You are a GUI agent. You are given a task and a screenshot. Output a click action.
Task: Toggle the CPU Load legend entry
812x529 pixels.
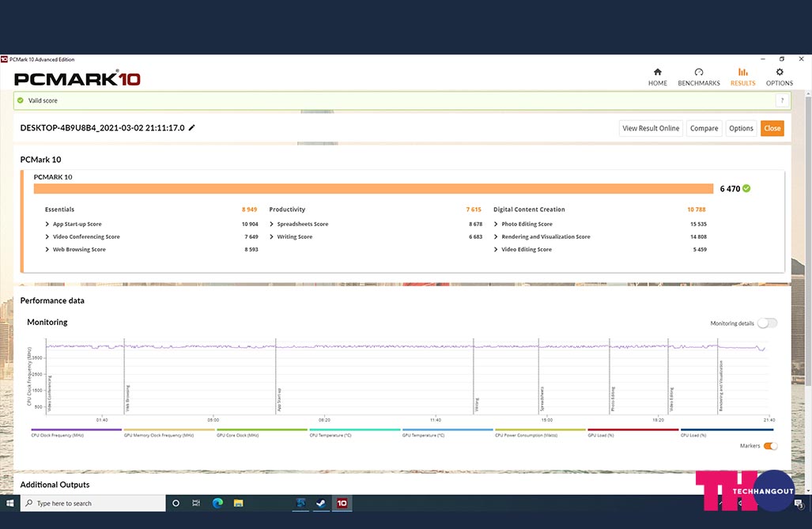[727, 433]
